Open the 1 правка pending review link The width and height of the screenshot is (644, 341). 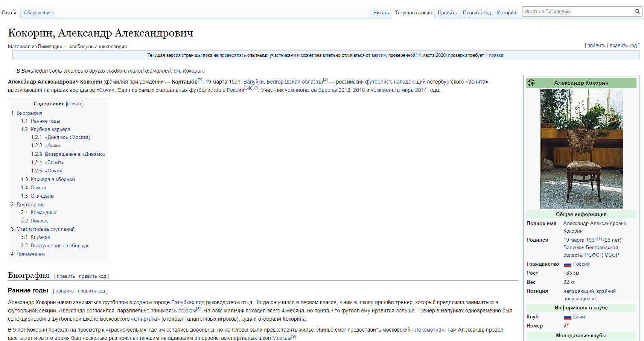(494, 56)
